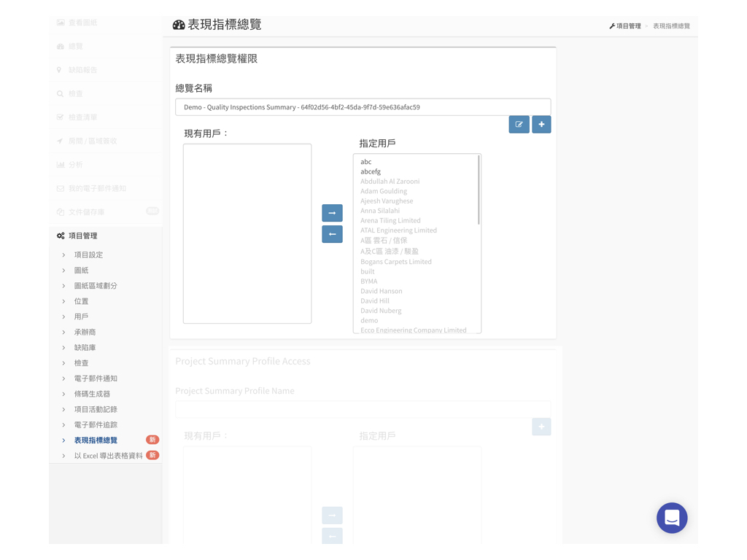
Task: Expand the 缺陷庫 chevron
Action: pos(64,348)
